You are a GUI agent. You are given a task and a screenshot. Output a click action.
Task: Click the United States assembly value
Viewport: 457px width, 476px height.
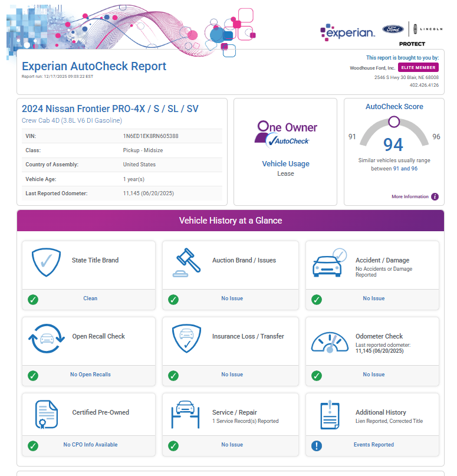tap(139, 165)
